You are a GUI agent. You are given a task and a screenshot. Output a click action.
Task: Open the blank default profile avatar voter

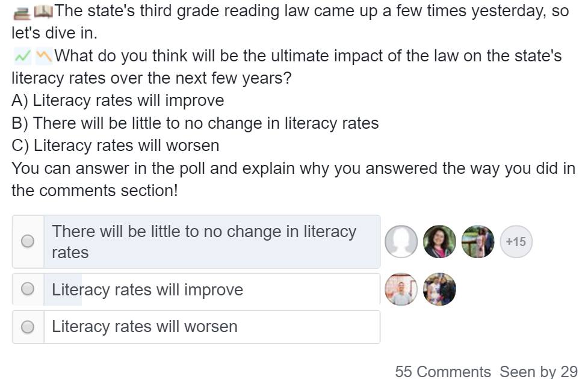401,241
